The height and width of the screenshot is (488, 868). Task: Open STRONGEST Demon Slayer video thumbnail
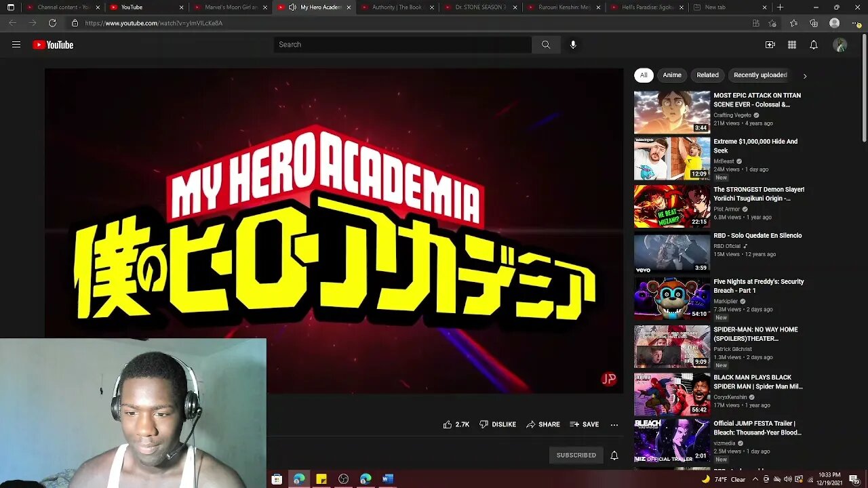pyautogui.click(x=672, y=206)
